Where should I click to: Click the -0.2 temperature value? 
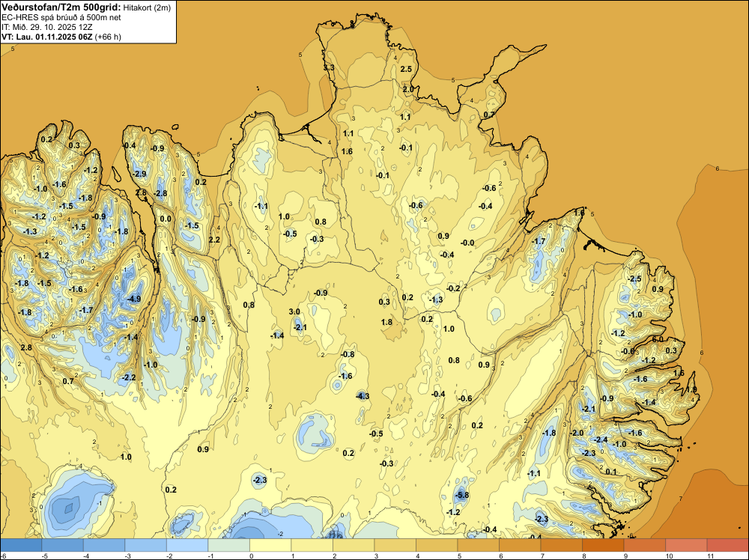(x=453, y=288)
